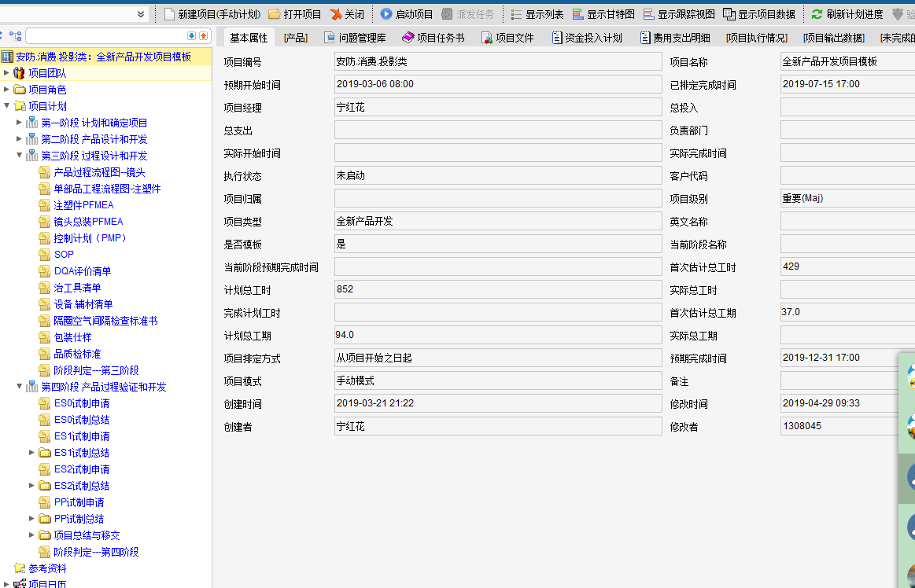Open the 镜头总装PFMEA tree item
The height and width of the screenshot is (588, 915).
(x=88, y=222)
